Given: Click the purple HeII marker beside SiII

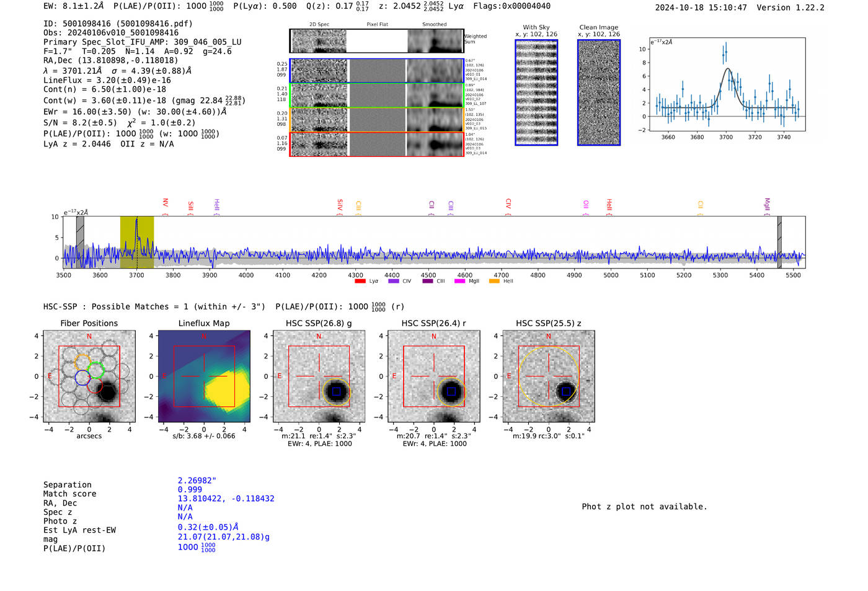Looking at the screenshot, I should [x=216, y=207].
